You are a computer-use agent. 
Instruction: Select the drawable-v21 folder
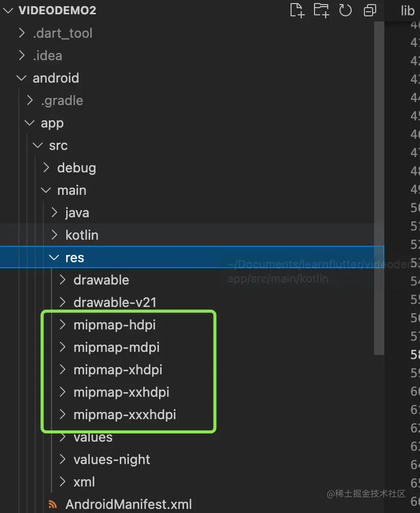(x=115, y=302)
